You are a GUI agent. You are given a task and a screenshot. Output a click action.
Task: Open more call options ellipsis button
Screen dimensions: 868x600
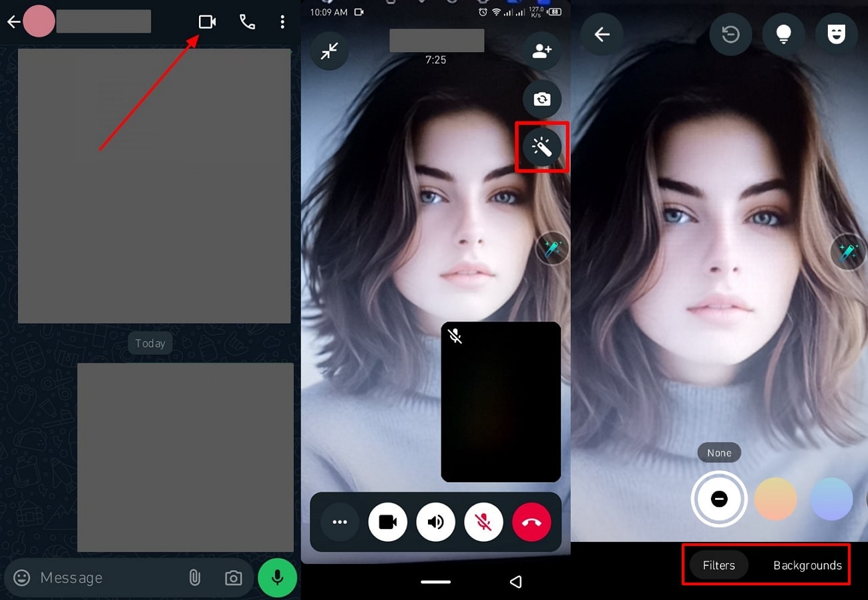(340, 522)
